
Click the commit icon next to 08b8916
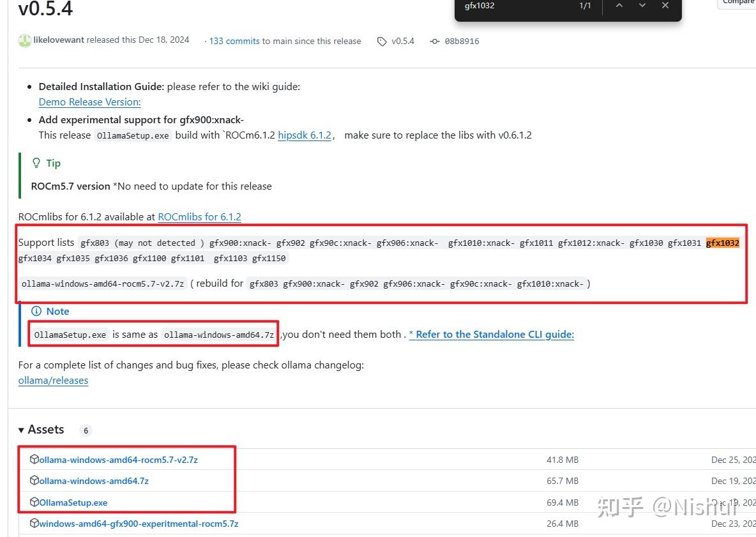point(435,41)
